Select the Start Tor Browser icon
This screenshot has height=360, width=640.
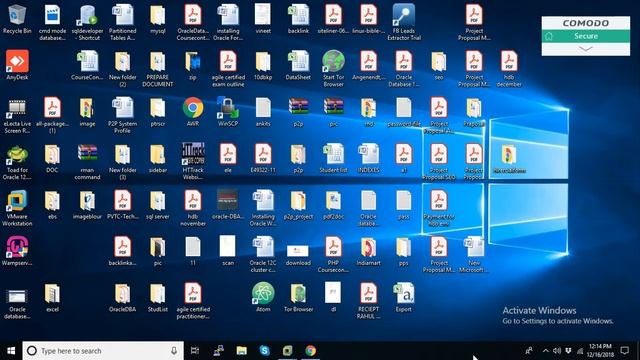click(333, 69)
